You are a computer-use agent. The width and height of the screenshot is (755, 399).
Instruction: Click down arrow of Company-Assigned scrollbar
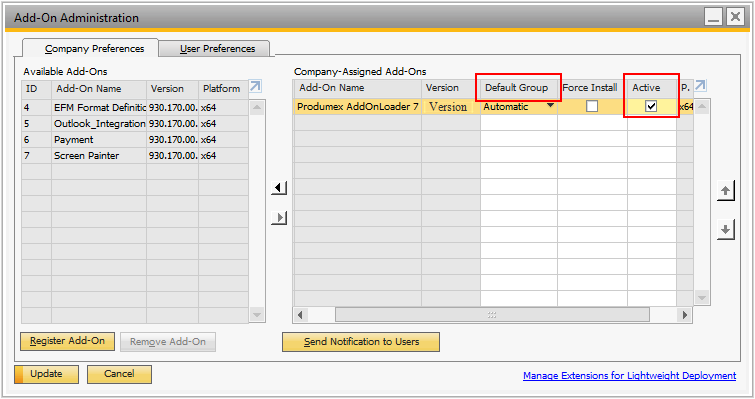pos(702,297)
